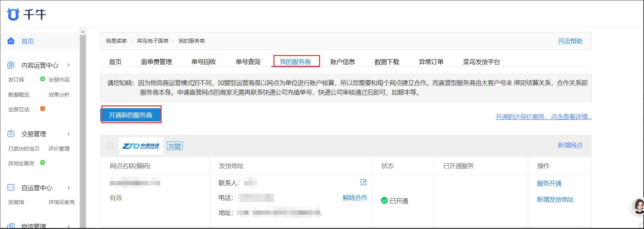This screenshot has width=644, height=229.
Task: Click the ZTO Express logo
Action: tap(141, 146)
